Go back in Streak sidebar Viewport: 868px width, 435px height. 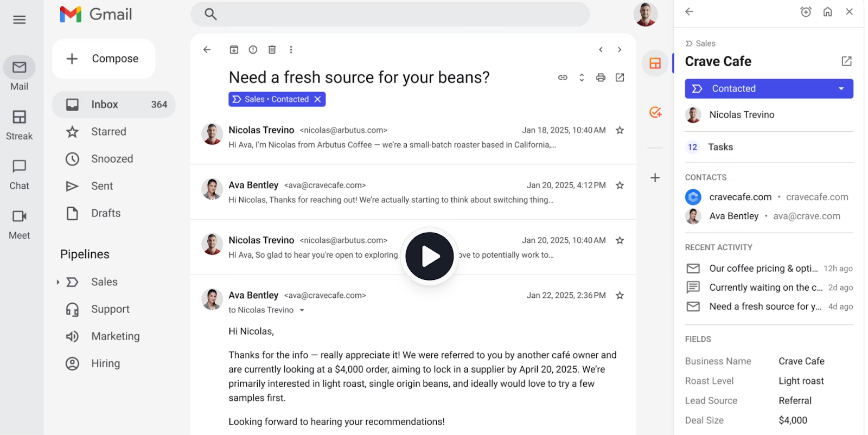pos(689,11)
